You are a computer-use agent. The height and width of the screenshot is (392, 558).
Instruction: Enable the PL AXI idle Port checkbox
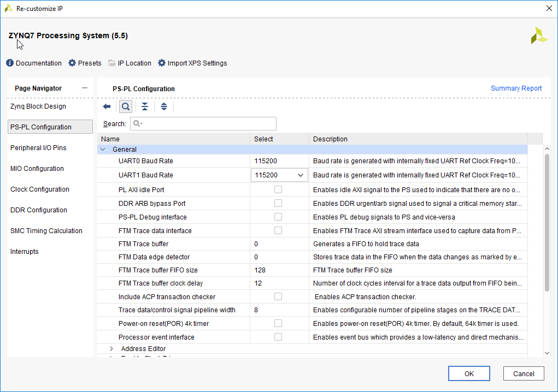(x=278, y=189)
